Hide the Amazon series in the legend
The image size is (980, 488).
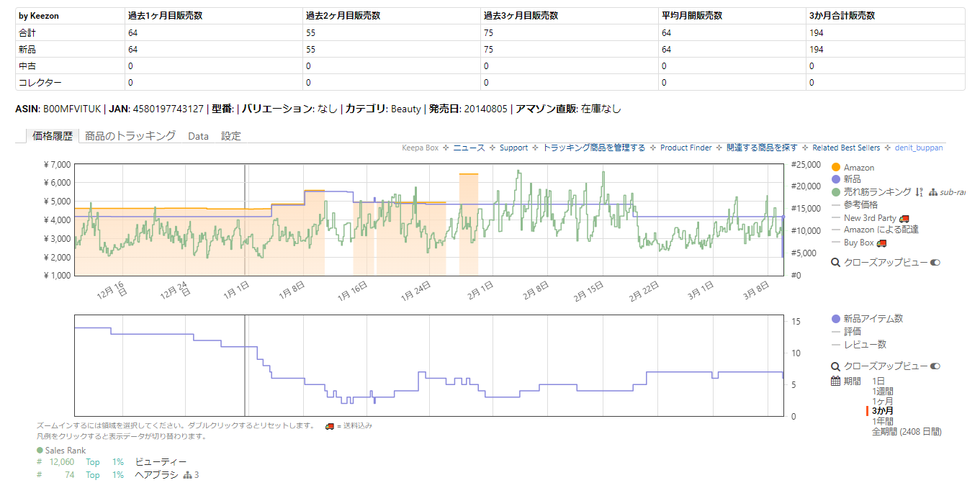859,167
